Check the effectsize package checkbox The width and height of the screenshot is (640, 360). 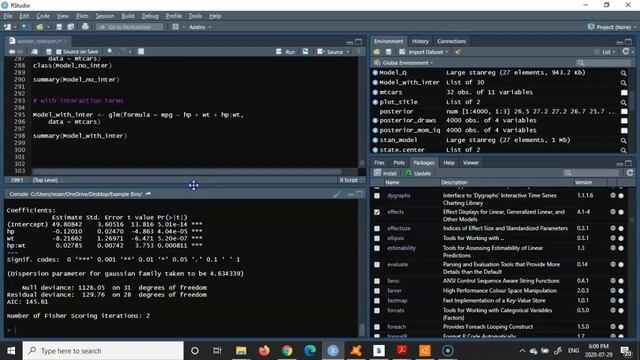tap(377, 229)
